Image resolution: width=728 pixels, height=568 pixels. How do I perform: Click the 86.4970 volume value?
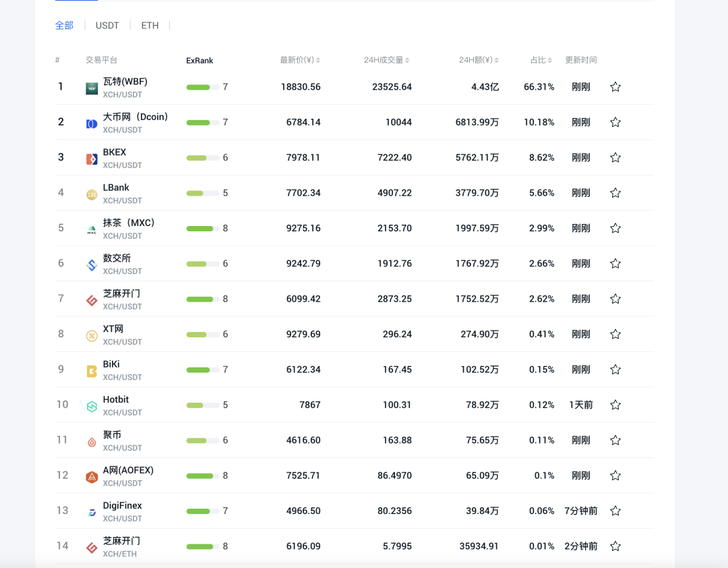tap(394, 476)
